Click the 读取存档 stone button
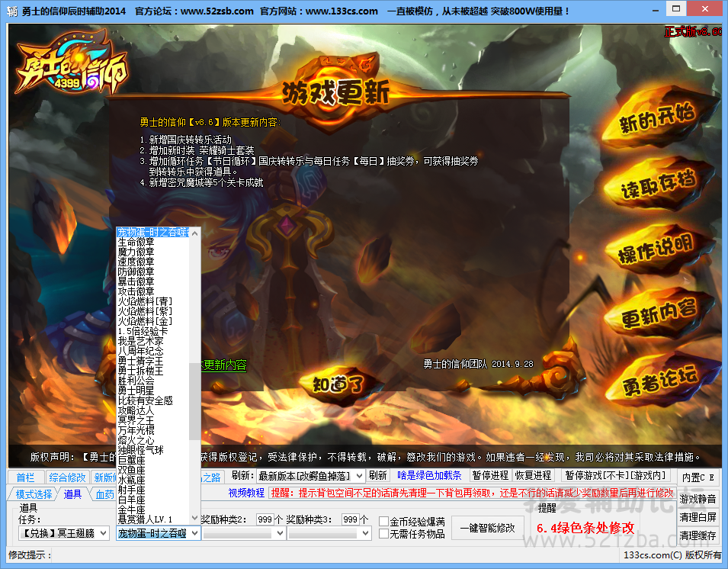The height and width of the screenshot is (569, 728). 659,185
